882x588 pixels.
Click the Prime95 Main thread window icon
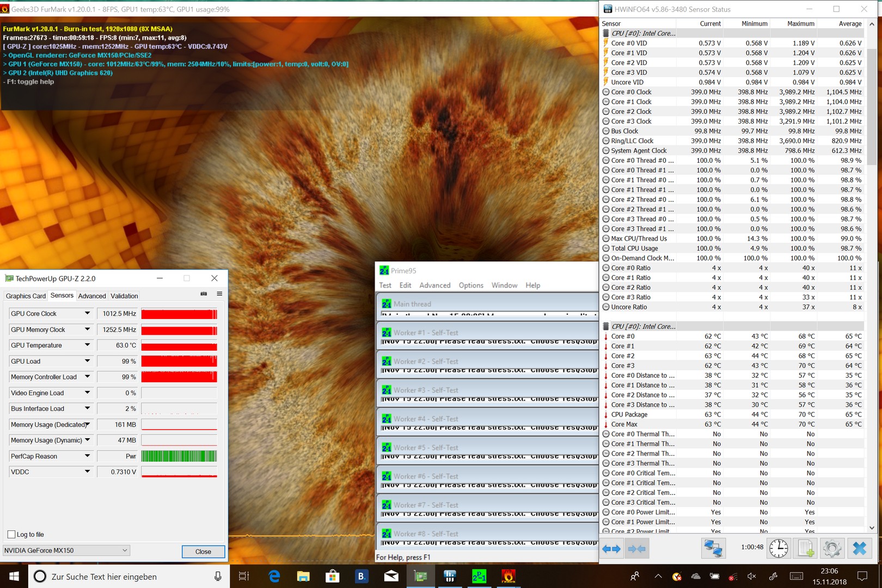(387, 304)
